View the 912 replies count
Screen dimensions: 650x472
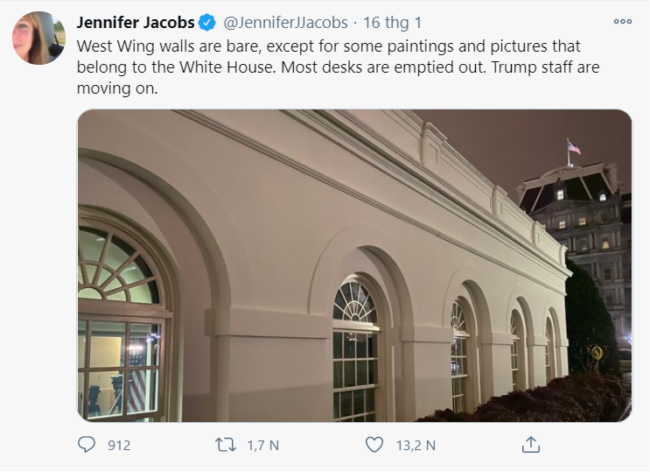(119, 445)
